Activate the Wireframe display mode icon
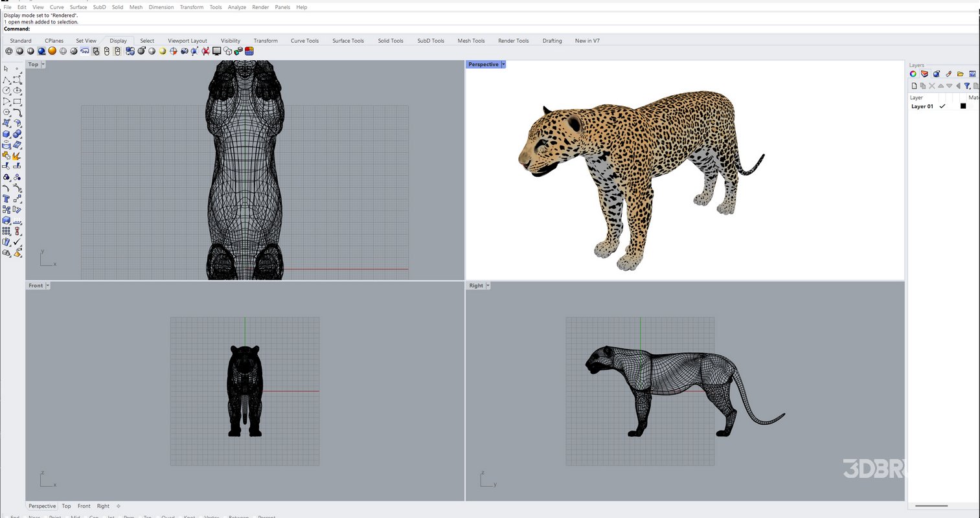Screen dimensions: 980x518 click(8, 51)
